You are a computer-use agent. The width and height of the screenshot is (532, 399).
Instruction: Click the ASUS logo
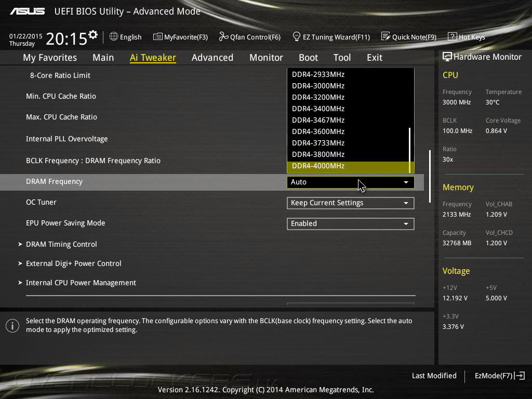[27, 11]
